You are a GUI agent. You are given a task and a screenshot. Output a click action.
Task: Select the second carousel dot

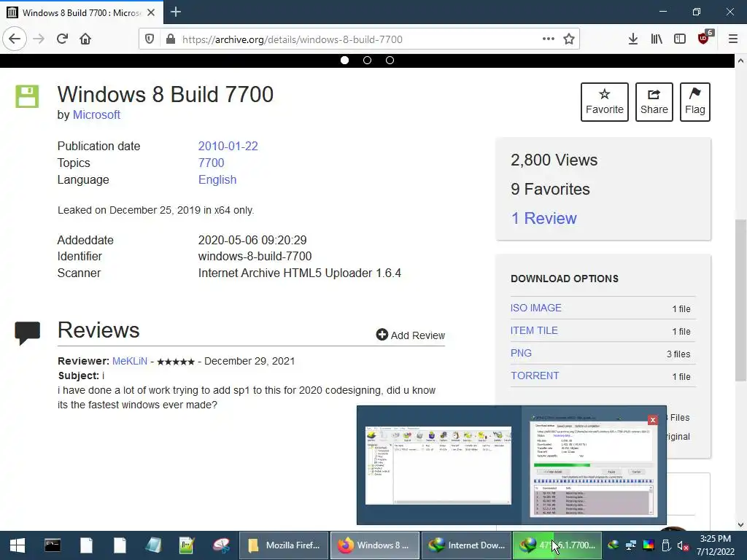[x=368, y=60]
